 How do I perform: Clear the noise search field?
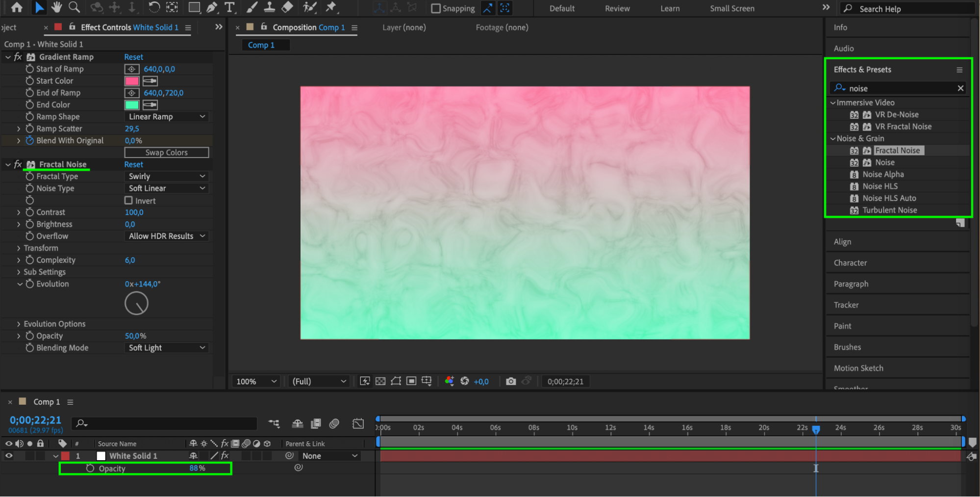960,88
